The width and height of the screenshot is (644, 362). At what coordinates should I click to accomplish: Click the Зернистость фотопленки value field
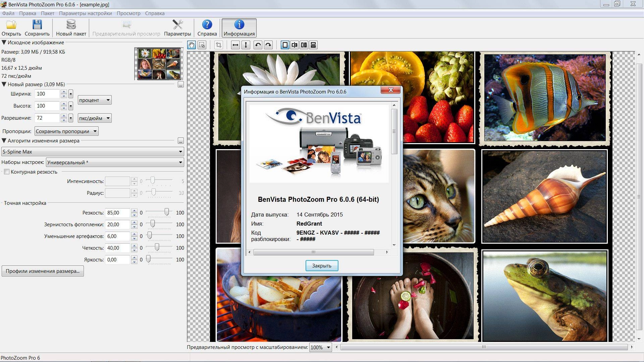(x=117, y=225)
